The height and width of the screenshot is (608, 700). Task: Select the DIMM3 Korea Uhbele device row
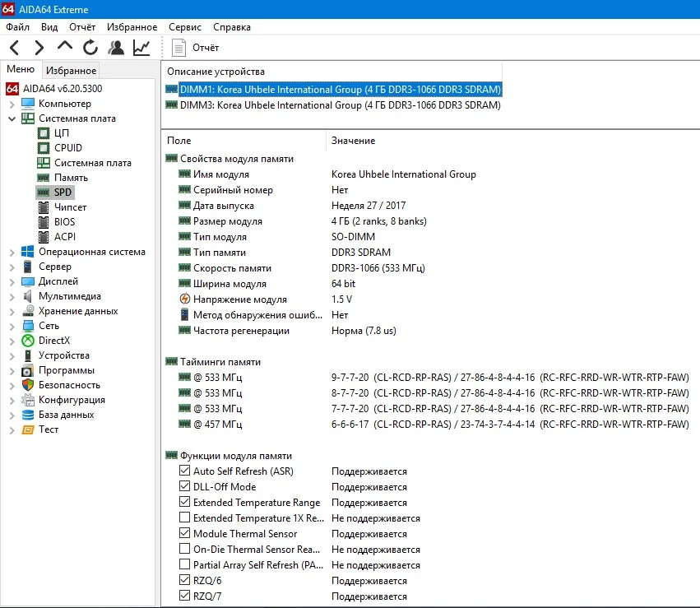tap(333, 105)
